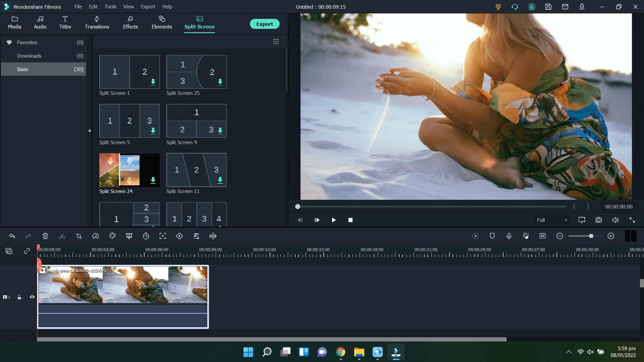Open the Crop and Zoom tool
Image resolution: width=644 pixels, height=362 pixels.
click(x=79, y=236)
